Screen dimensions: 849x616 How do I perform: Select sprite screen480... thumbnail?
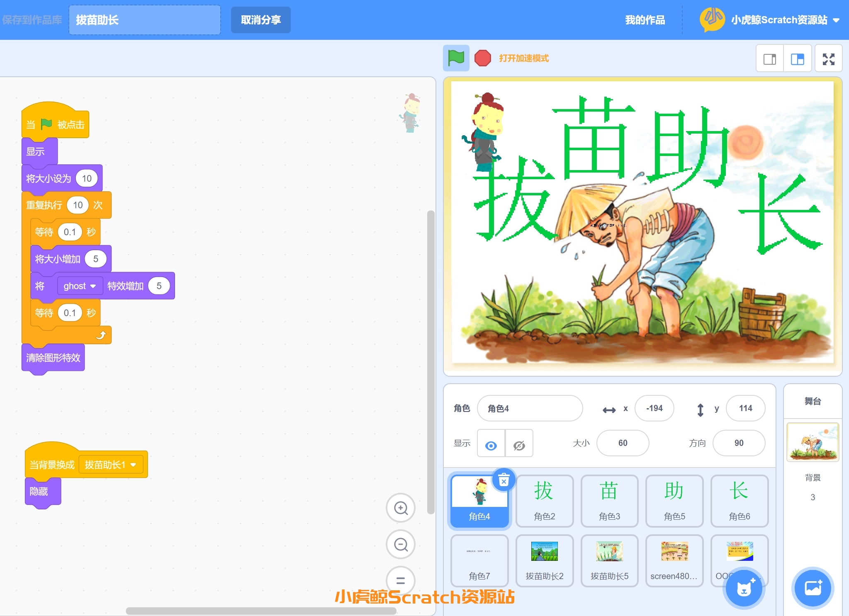pos(674,561)
